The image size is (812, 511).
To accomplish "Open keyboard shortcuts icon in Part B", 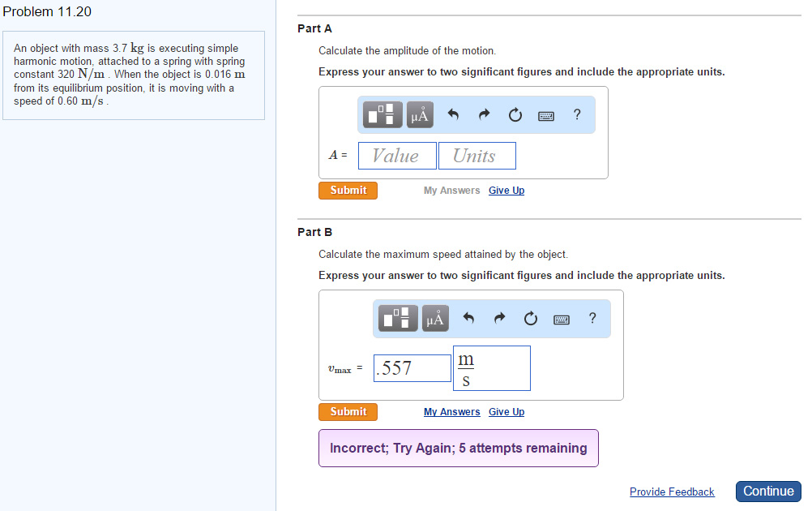I will click(562, 319).
